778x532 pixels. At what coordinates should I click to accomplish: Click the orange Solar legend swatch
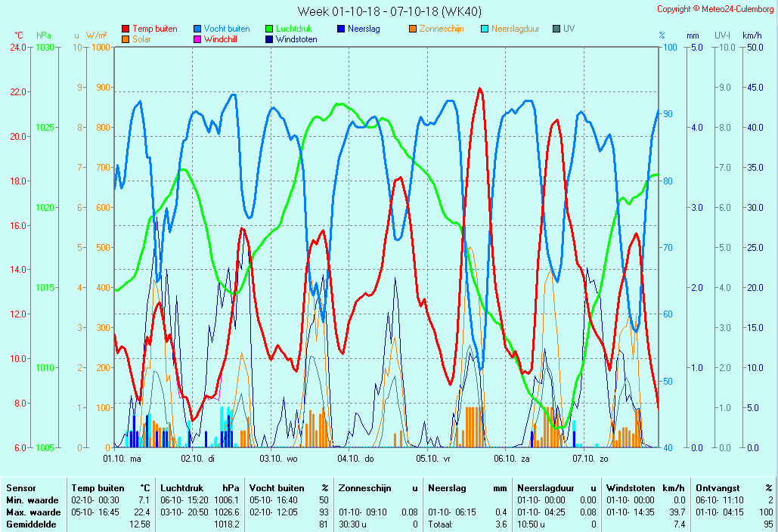point(126,39)
